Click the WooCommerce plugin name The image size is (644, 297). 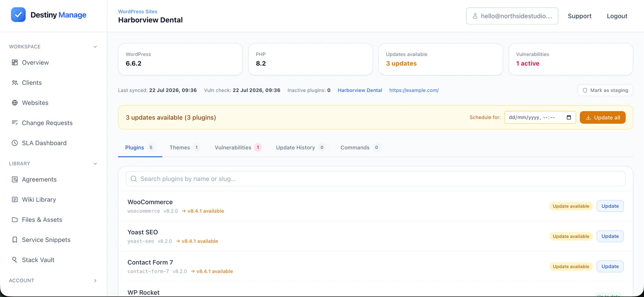click(x=150, y=202)
